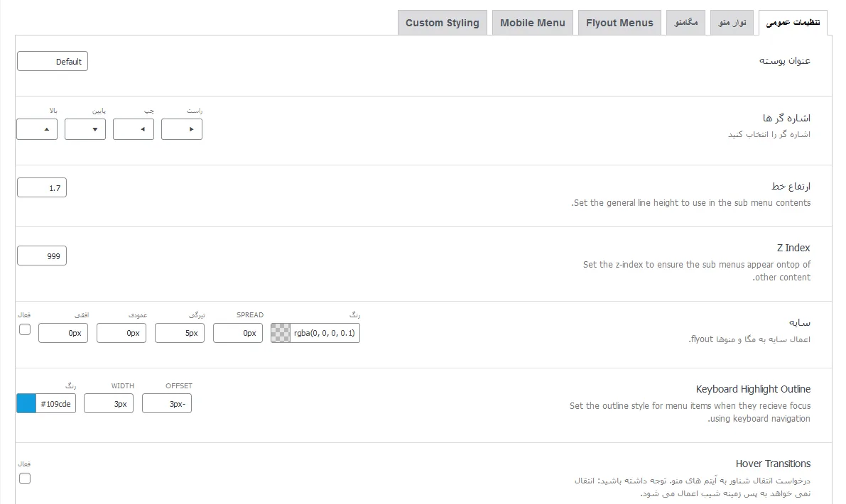
Task: Focus the line height field with 1.7
Action: tap(42, 187)
